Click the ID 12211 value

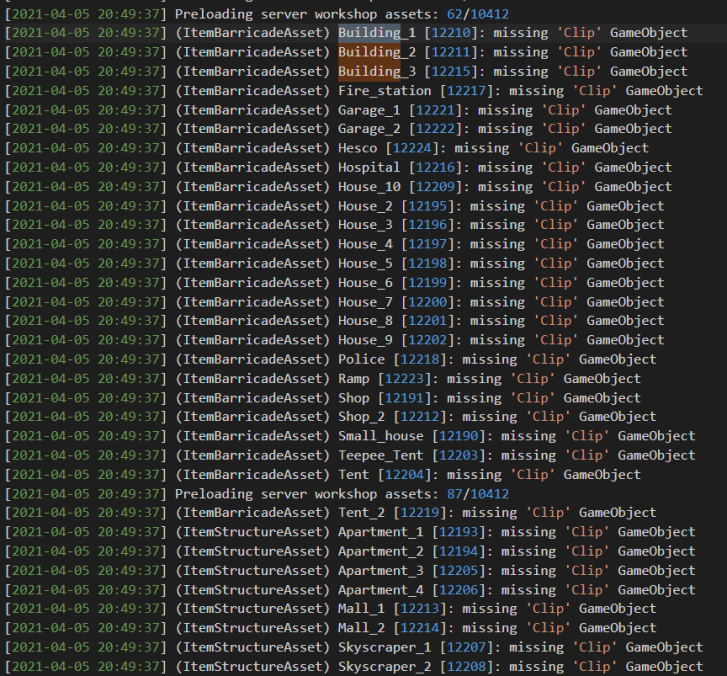coord(451,52)
